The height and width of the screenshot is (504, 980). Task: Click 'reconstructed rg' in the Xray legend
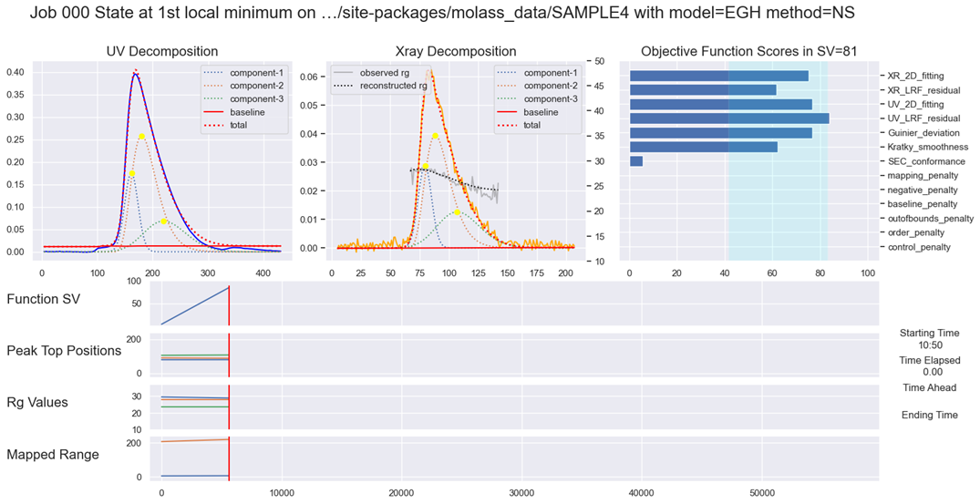(393, 86)
